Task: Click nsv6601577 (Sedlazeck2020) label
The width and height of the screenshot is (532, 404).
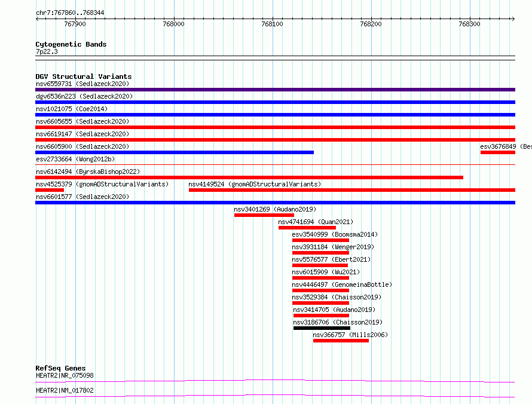Action: coord(82,197)
